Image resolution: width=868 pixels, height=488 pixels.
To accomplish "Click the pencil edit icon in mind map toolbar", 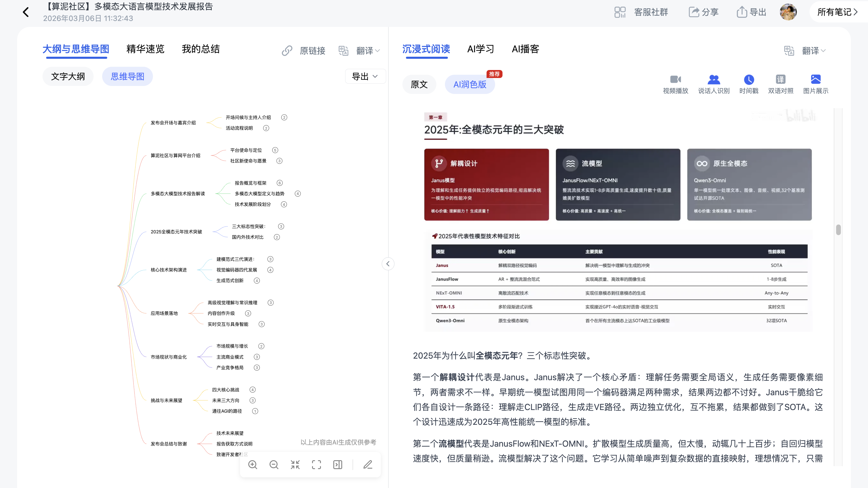I will 368,465.
